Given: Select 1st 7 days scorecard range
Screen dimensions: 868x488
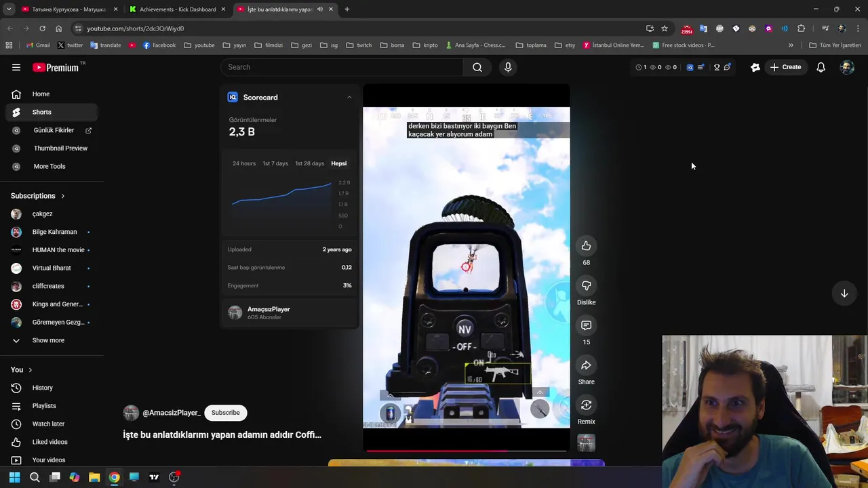Looking at the screenshot, I should (275, 163).
